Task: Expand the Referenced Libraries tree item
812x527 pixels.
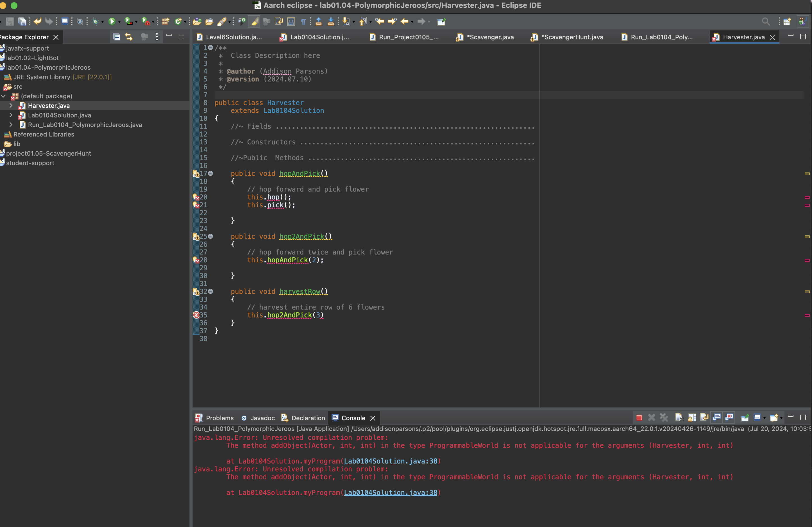Action: [5, 134]
